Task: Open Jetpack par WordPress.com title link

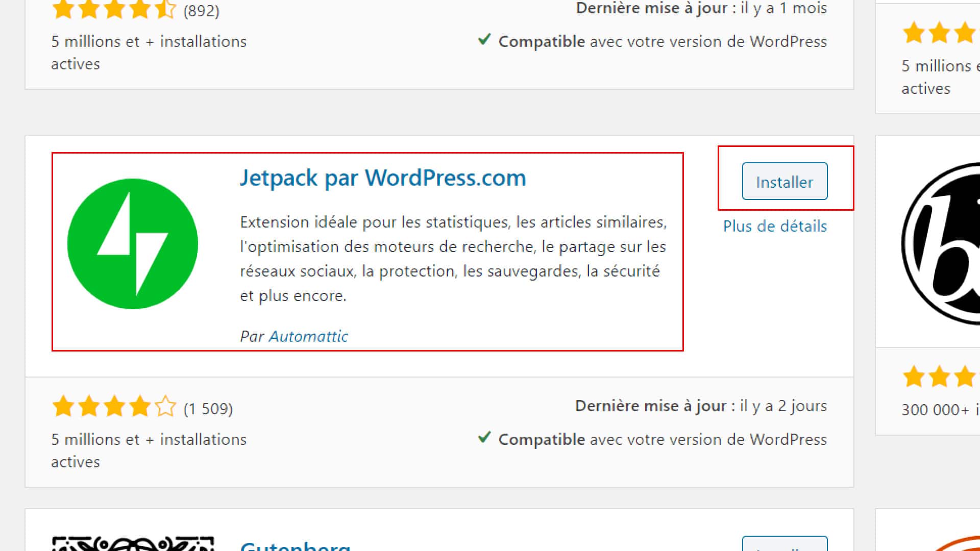Action: pos(383,178)
